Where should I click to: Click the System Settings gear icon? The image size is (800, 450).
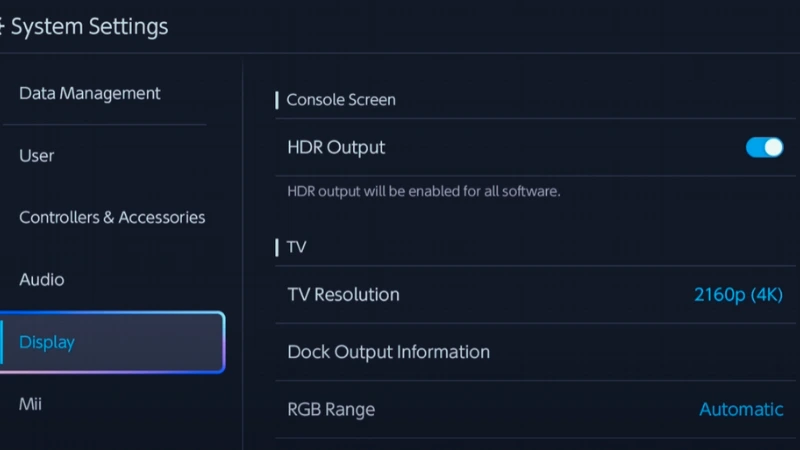[x=3, y=27]
